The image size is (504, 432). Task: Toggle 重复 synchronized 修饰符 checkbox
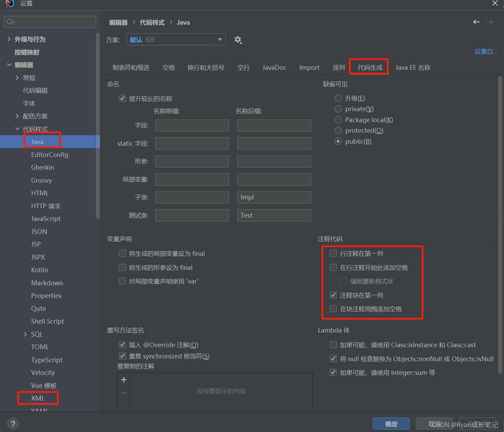(122, 356)
